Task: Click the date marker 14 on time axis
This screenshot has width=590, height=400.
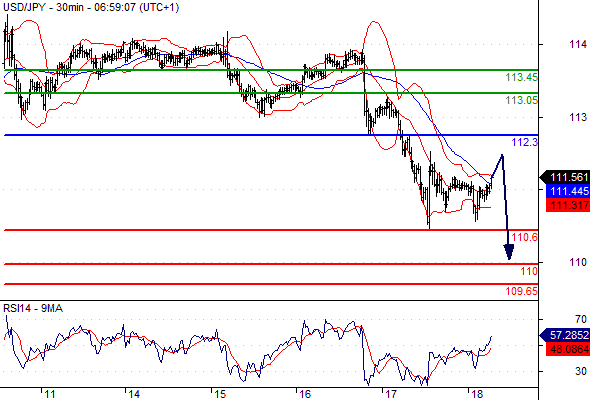Action: 134,394
